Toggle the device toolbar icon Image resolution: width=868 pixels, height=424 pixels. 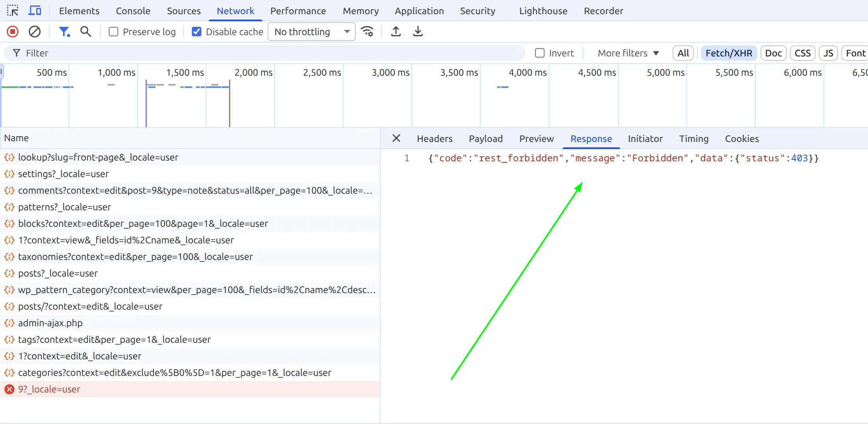point(35,11)
